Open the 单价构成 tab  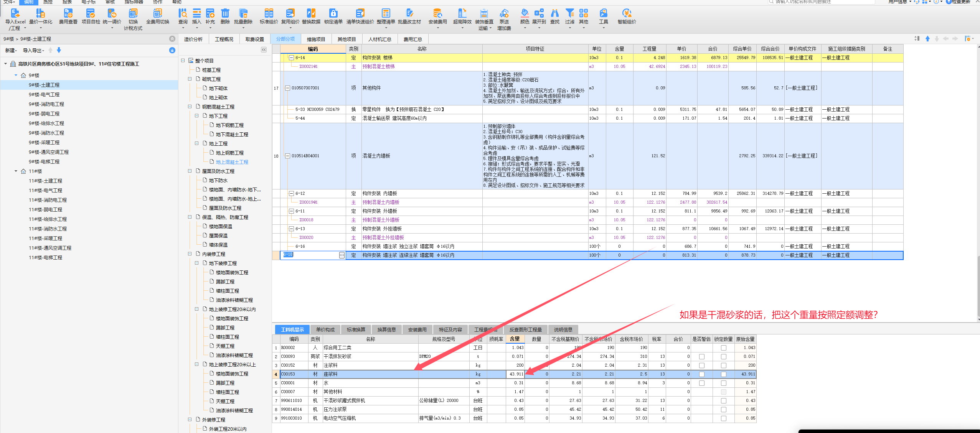click(325, 329)
